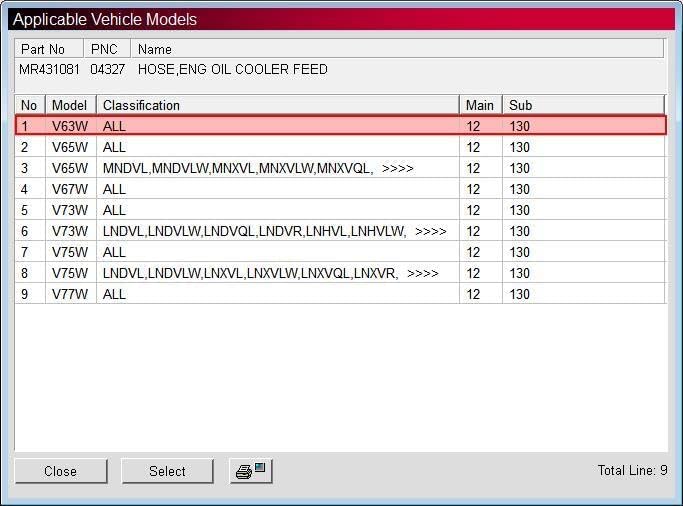This screenshot has width=683, height=506.
Task: Click the Main column header
Action: [481, 105]
